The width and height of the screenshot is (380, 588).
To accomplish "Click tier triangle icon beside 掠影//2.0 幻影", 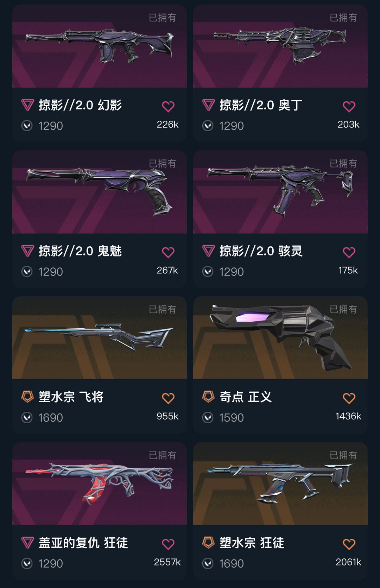I will (27, 105).
